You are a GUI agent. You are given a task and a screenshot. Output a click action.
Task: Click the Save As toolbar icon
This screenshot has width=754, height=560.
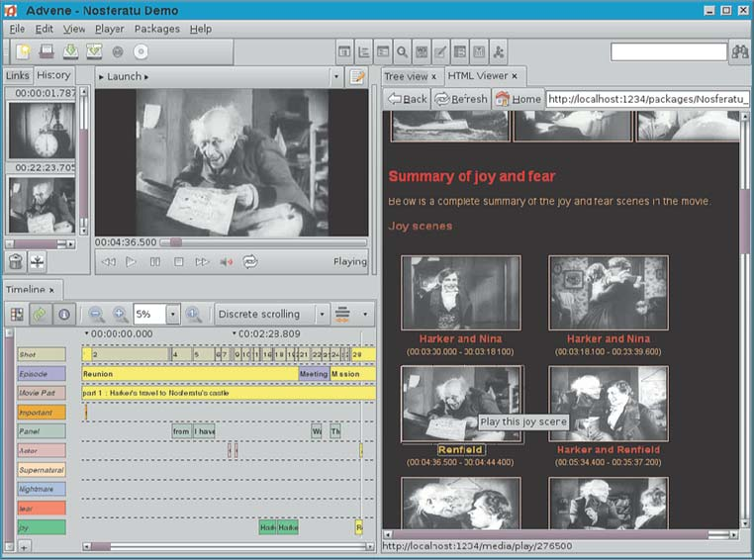94,51
